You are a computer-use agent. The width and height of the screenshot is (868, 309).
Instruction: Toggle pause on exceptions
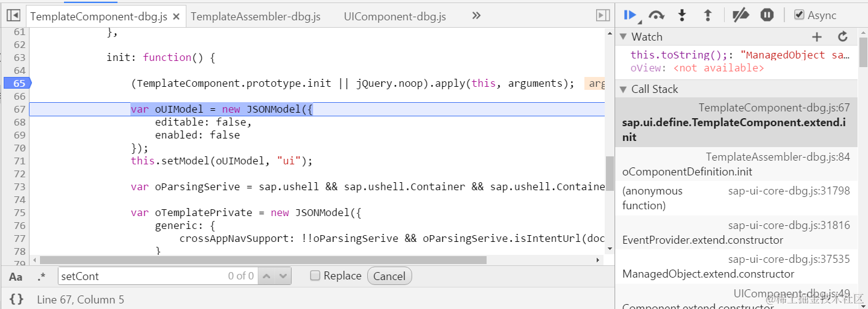click(766, 15)
